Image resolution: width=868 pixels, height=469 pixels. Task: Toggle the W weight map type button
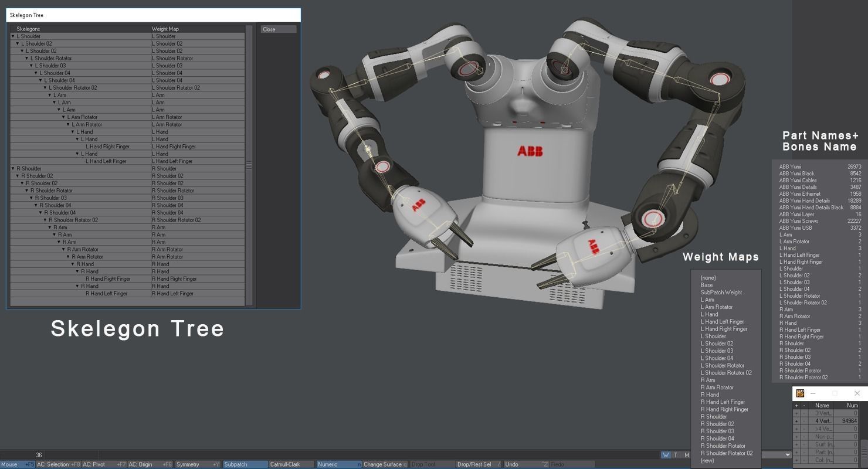pos(665,455)
